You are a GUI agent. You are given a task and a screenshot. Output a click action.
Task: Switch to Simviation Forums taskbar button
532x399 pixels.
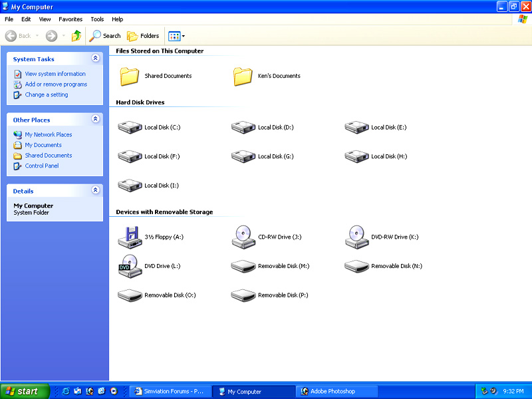click(171, 392)
